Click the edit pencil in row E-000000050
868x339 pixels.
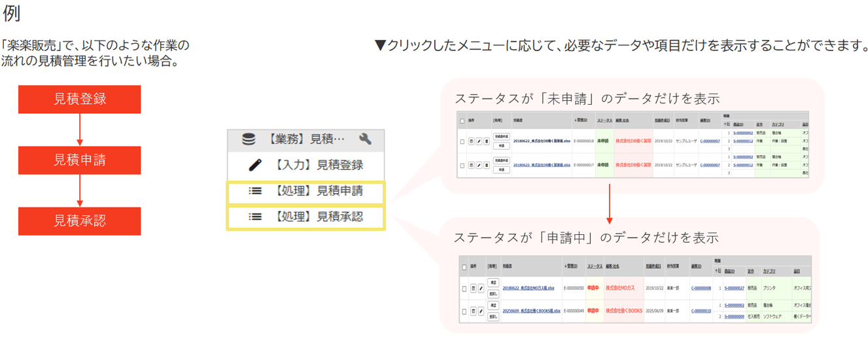[x=481, y=289]
